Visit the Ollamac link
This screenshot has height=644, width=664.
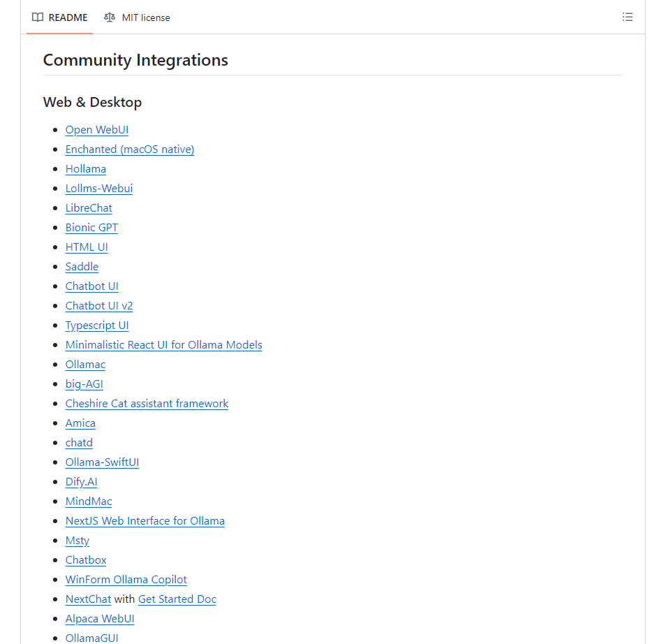[x=85, y=365]
